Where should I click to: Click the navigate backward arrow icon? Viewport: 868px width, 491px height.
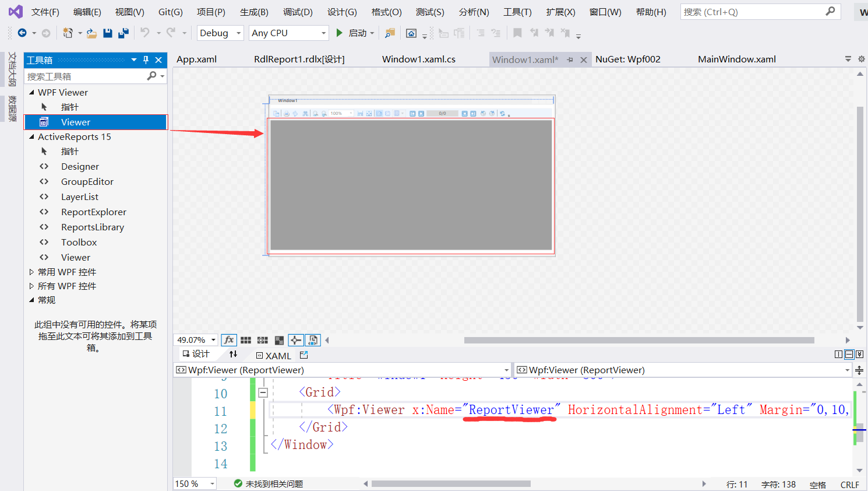[22, 33]
